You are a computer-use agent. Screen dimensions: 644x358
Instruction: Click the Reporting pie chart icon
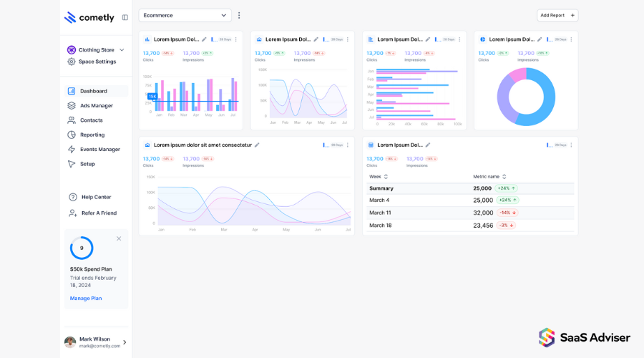tap(72, 135)
